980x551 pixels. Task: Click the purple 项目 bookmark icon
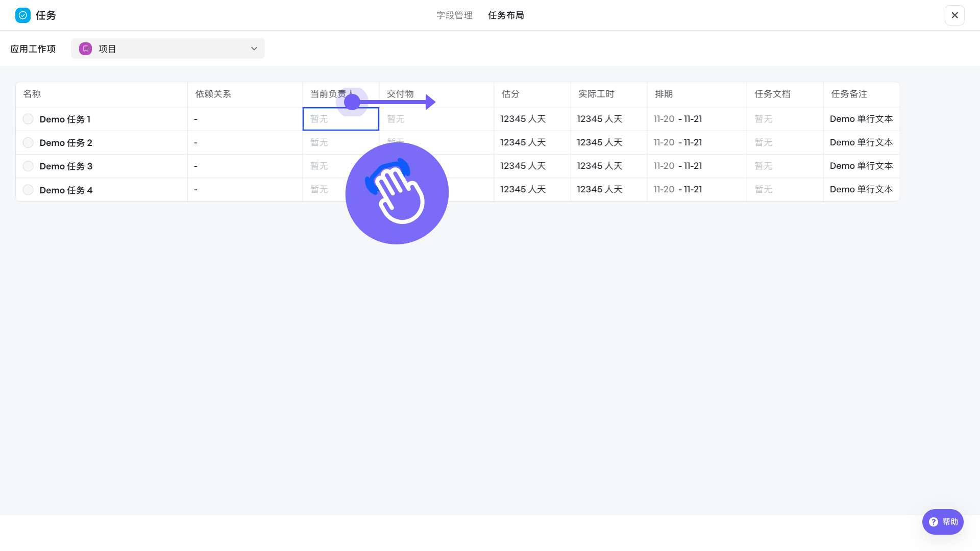(x=85, y=48)
